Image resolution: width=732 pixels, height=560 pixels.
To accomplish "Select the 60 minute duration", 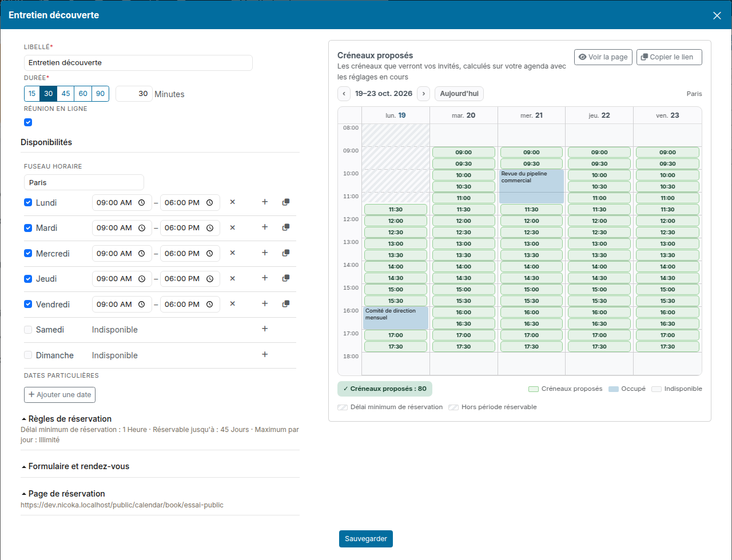I will pos(83,94).
